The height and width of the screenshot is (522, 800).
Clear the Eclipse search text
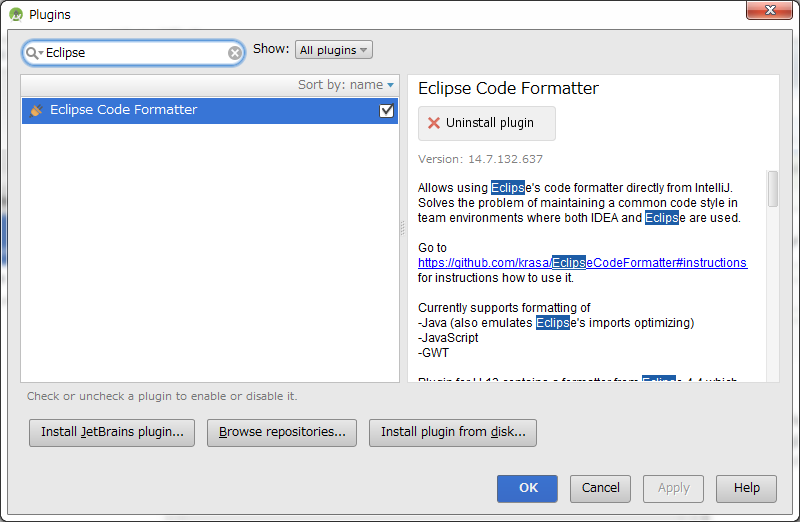pyautogui.click(x=235, y=53)
